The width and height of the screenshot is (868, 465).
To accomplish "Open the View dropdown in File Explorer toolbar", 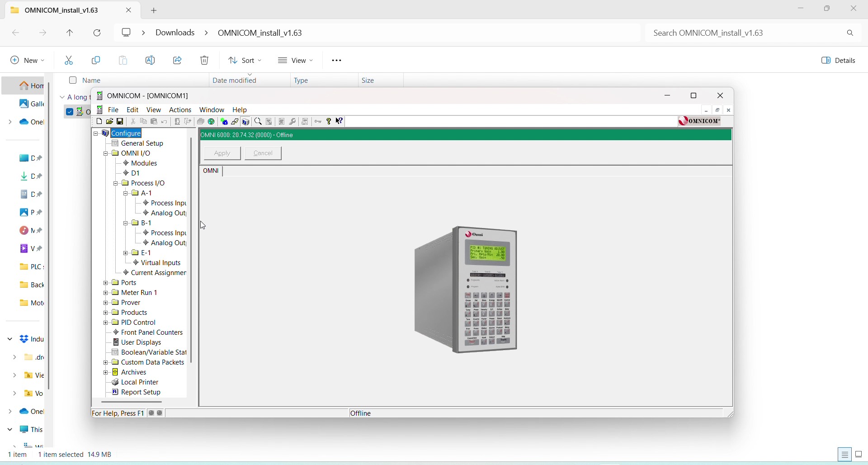I will tap(297, 61).
